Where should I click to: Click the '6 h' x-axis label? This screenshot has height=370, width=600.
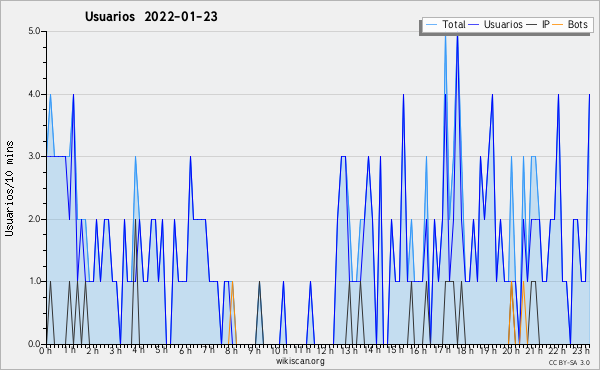pos(185,350)
